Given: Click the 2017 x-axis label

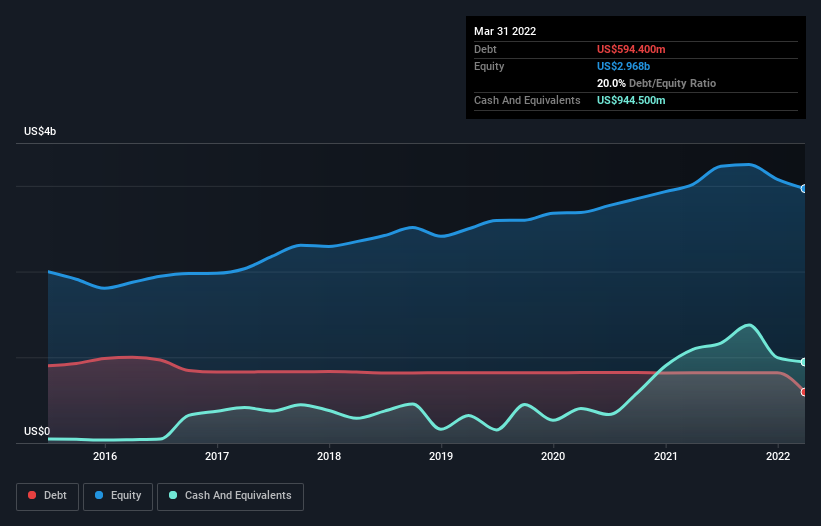Looking at the screenshot, I should click(x=217, y=456).
